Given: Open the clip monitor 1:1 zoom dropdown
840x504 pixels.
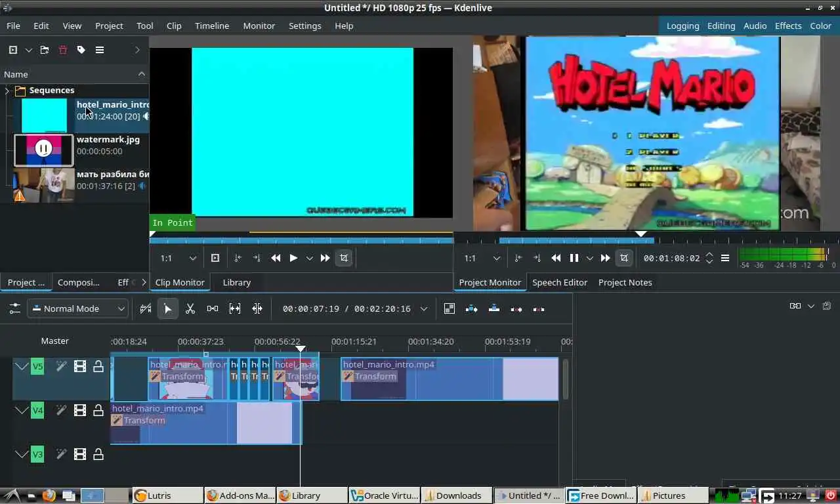Looking at the screenshot, I should coord(178,258).
